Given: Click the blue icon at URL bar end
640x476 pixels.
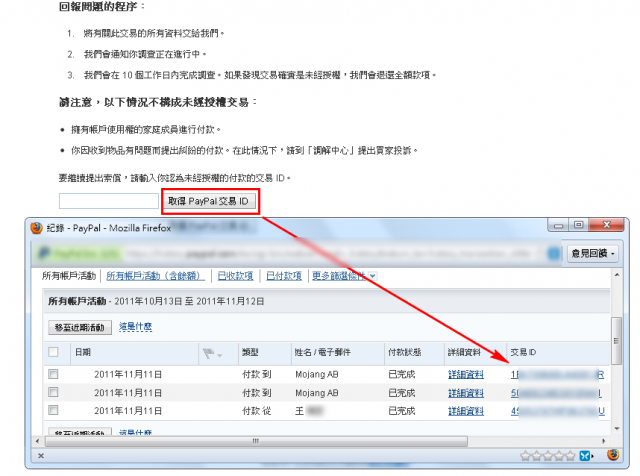Looking at the screenshot, I should tap(554, 254).
